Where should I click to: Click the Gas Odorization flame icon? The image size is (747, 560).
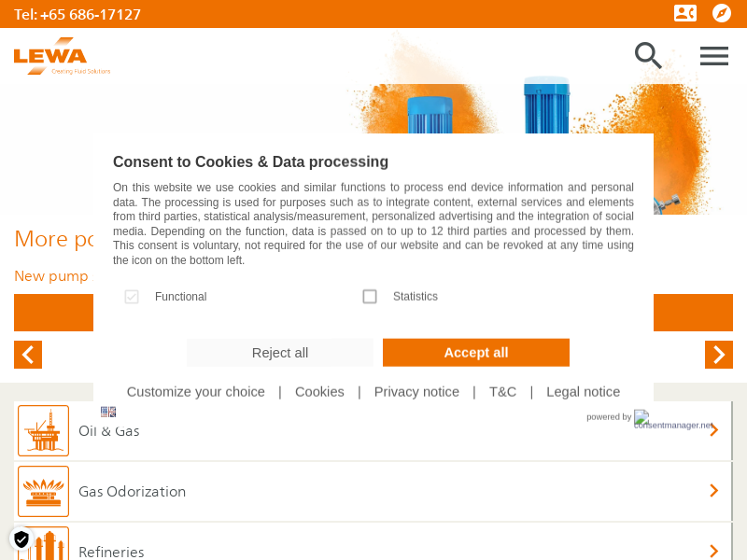click(x=43, y=491)
